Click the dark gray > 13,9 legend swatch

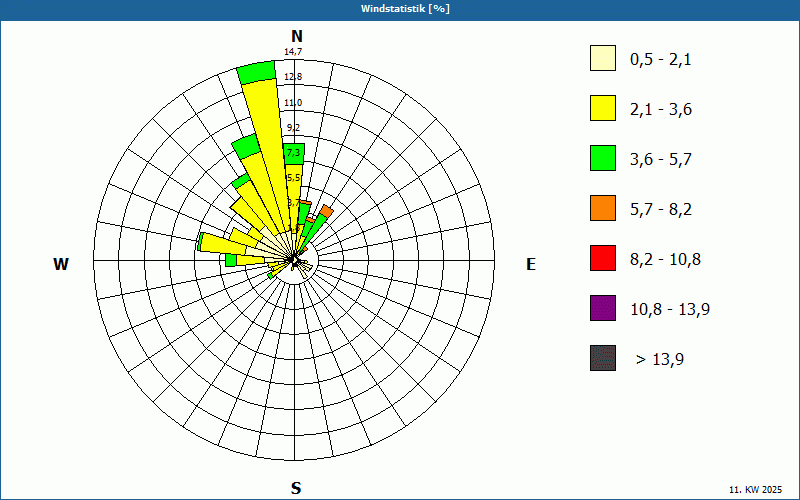tap(603, 358)
